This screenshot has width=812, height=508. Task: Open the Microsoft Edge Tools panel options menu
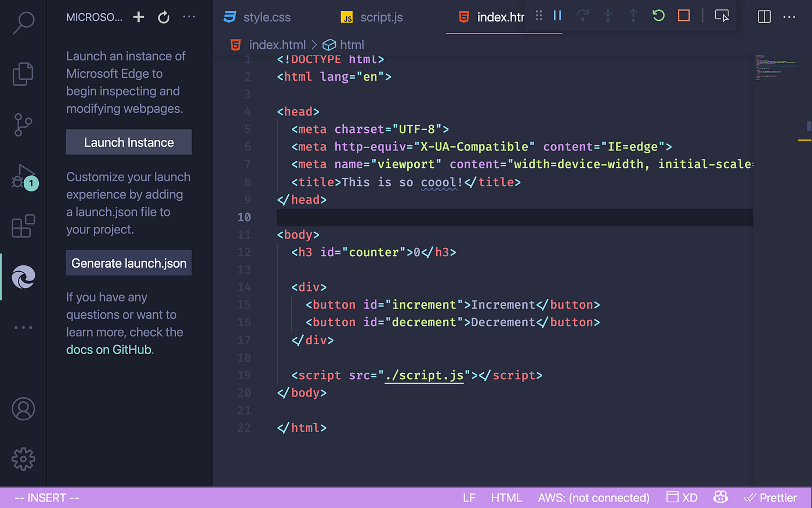(189, 17)
